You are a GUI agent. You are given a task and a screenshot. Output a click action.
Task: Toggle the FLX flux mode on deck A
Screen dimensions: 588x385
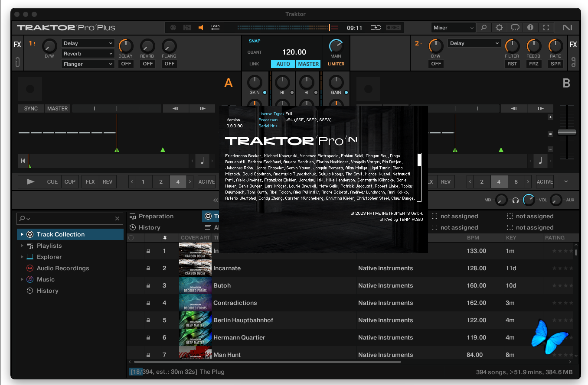(90, 182)
